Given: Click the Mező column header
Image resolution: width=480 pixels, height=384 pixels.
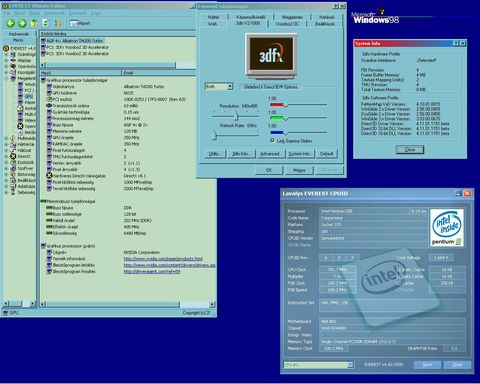Looking at the screenshot, I should click(81, 73).
